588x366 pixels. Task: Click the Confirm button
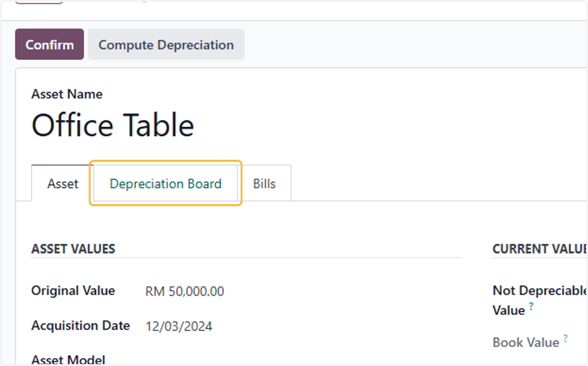(x=49, y=45)
